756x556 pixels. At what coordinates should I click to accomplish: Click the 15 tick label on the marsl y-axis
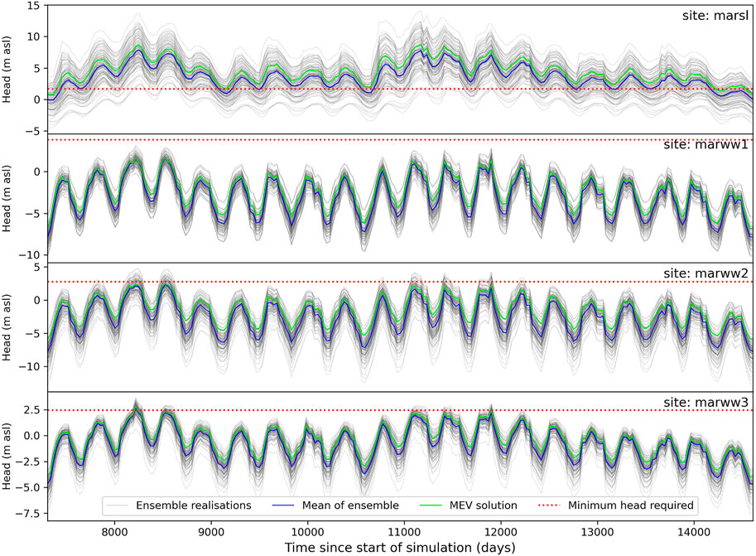36,6
